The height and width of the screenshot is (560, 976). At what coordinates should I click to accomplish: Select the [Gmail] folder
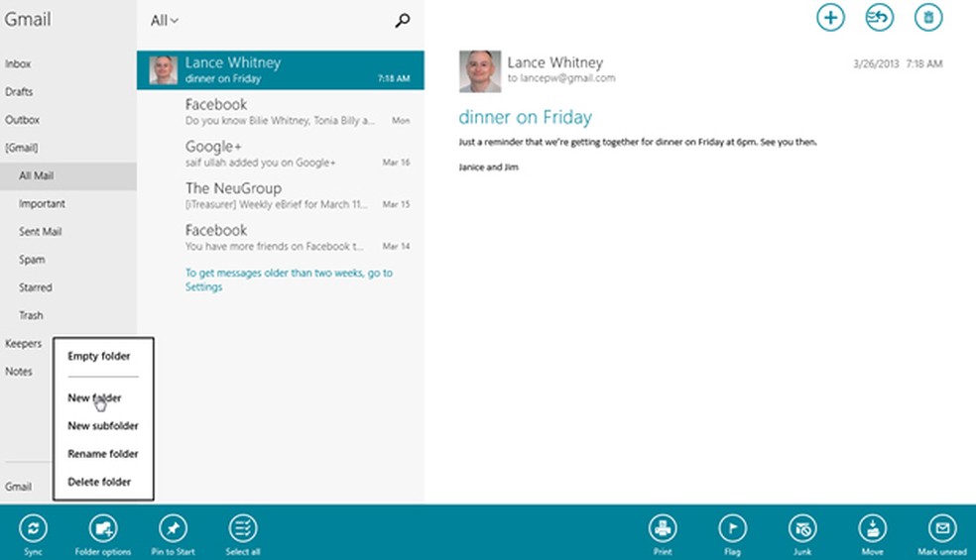[x=22, y=148]
